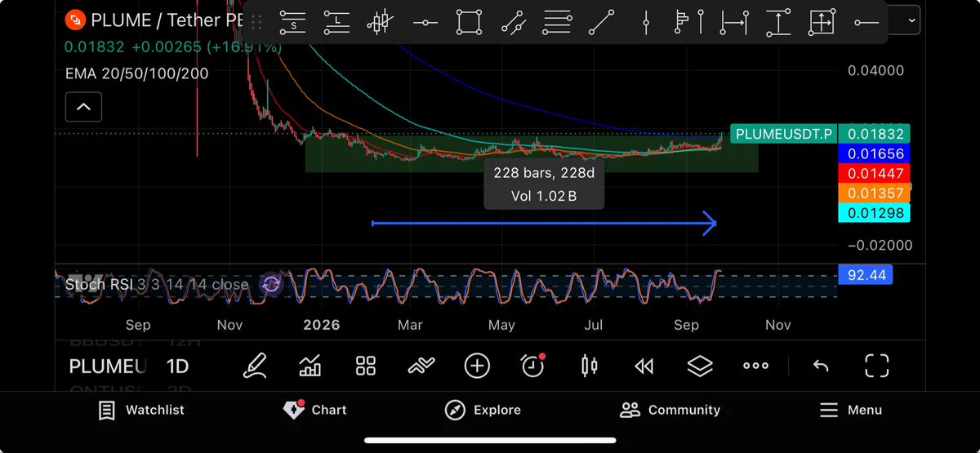The image size is (980, 453).
Task: Select the horizontal line drawing tool
Action: (x=425, y=23)
